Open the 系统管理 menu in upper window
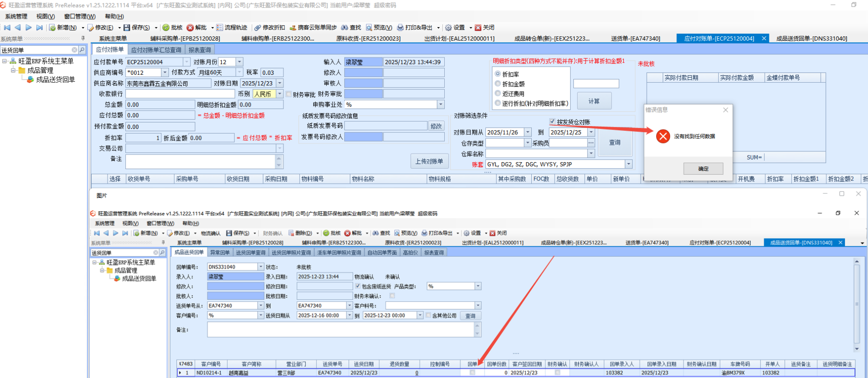The image size is (868, 378). 16,16
